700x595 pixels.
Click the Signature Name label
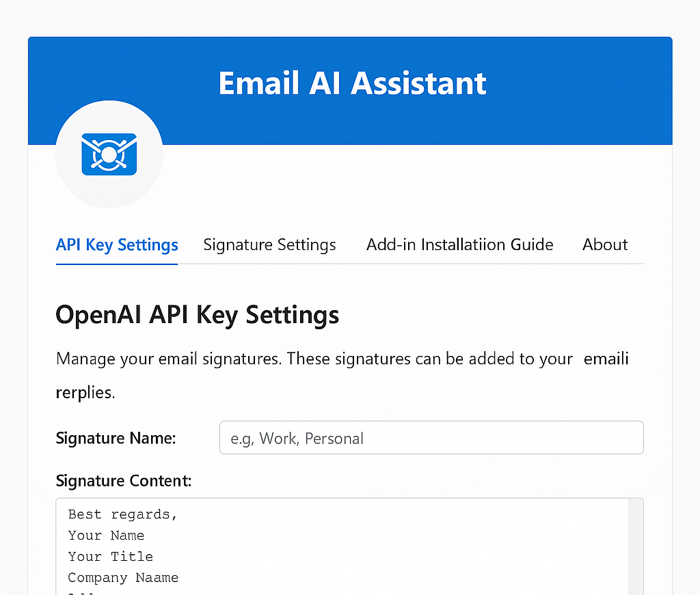pos(116,438)
